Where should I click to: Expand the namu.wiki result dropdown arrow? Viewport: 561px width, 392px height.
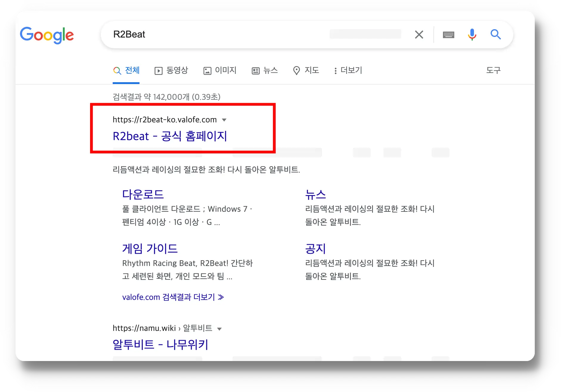pos(219,329)
